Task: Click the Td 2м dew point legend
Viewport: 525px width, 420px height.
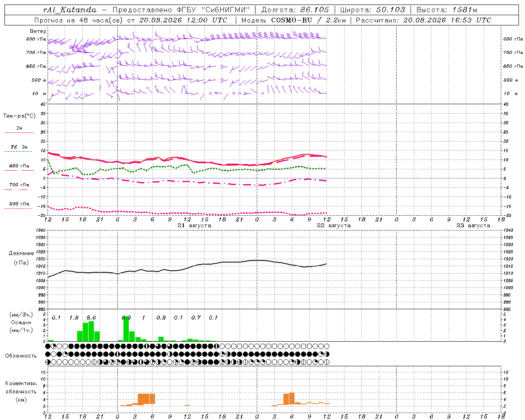Action: tap(19, 149)
